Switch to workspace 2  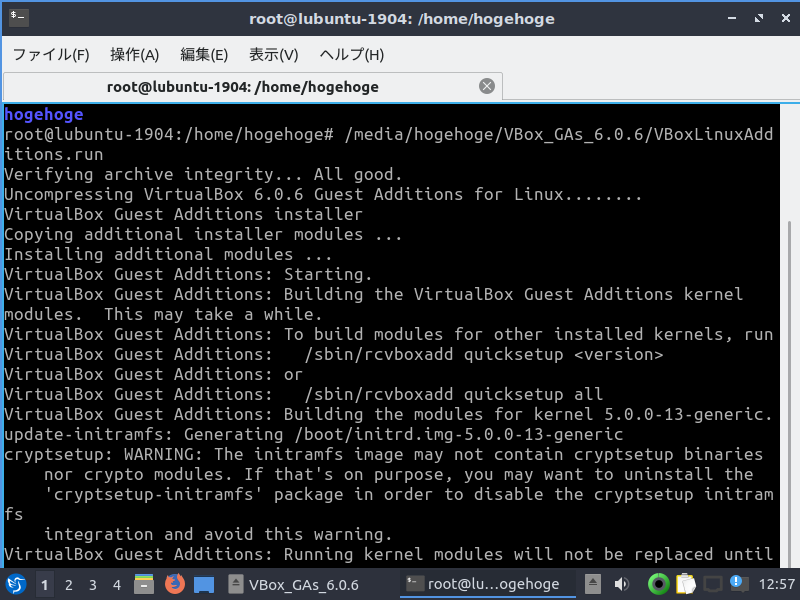coord(69,585)
